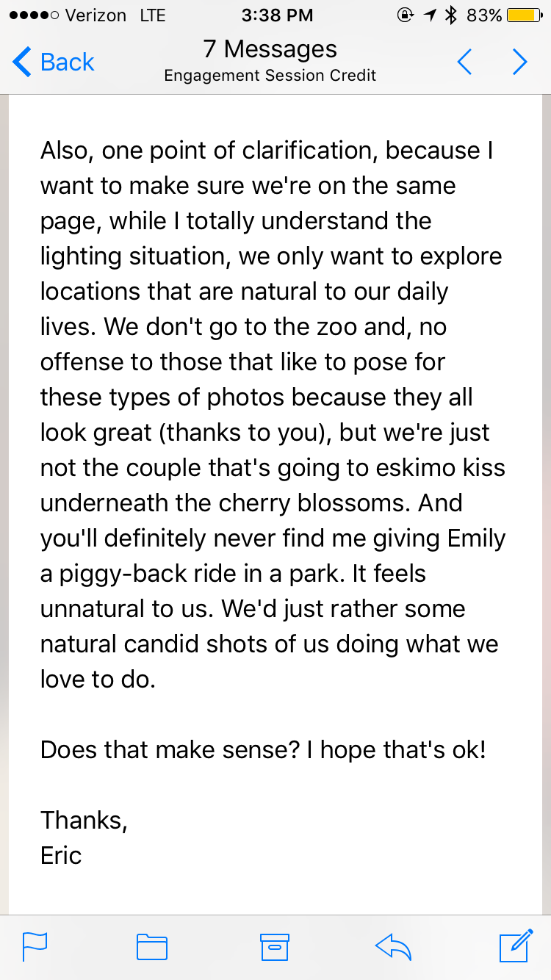Tap the Verizon carrier label
Viewport: 551px width, 980px height.
coord(96,15)
